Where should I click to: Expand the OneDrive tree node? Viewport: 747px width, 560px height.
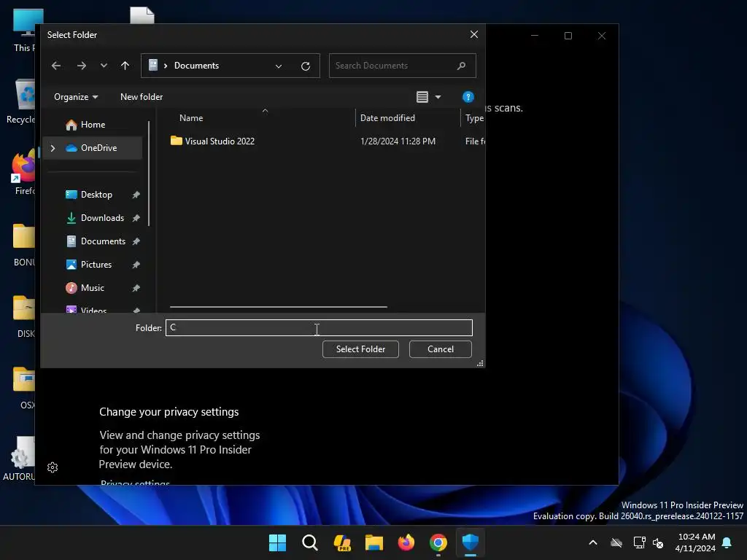53,148
